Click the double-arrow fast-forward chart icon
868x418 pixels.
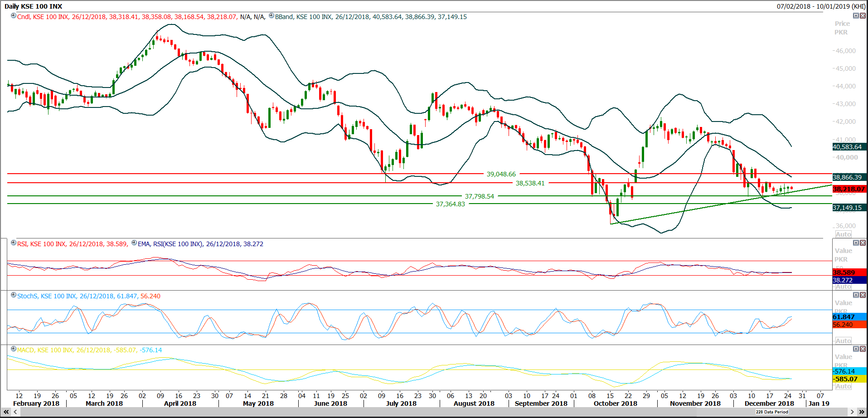861,412
